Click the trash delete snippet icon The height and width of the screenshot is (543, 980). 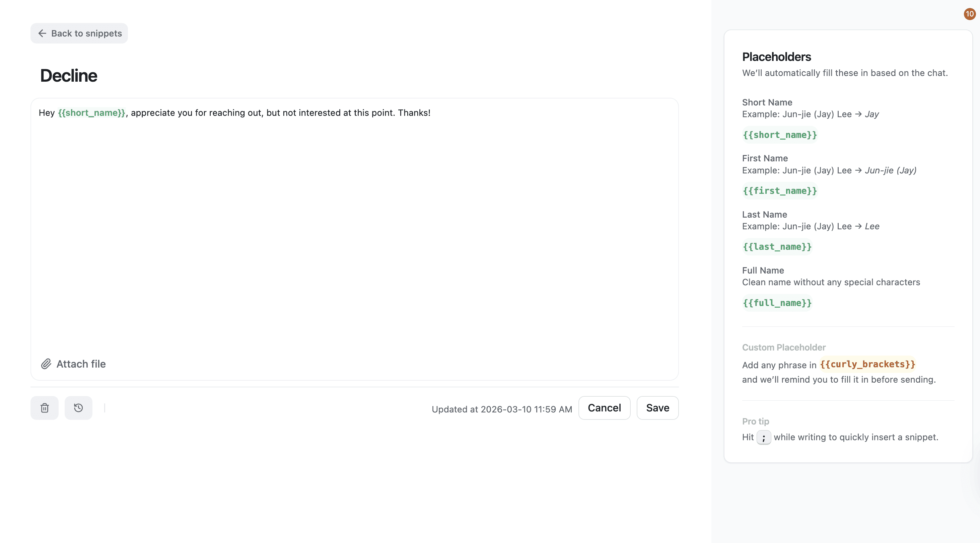45,408
